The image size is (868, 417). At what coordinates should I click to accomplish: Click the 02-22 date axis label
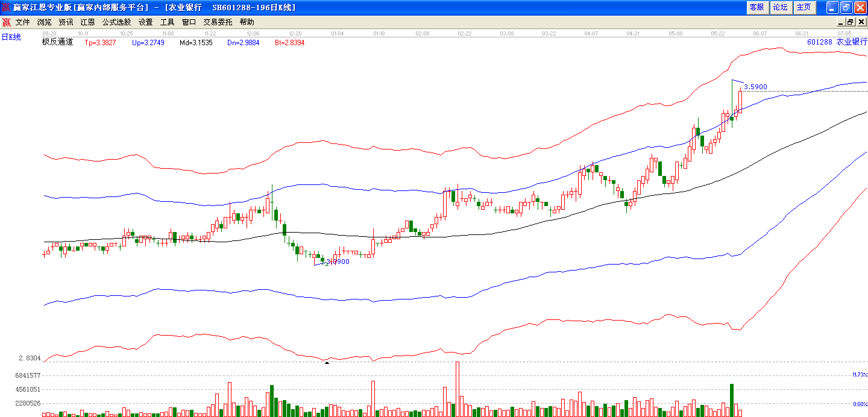tap(464, 34)
